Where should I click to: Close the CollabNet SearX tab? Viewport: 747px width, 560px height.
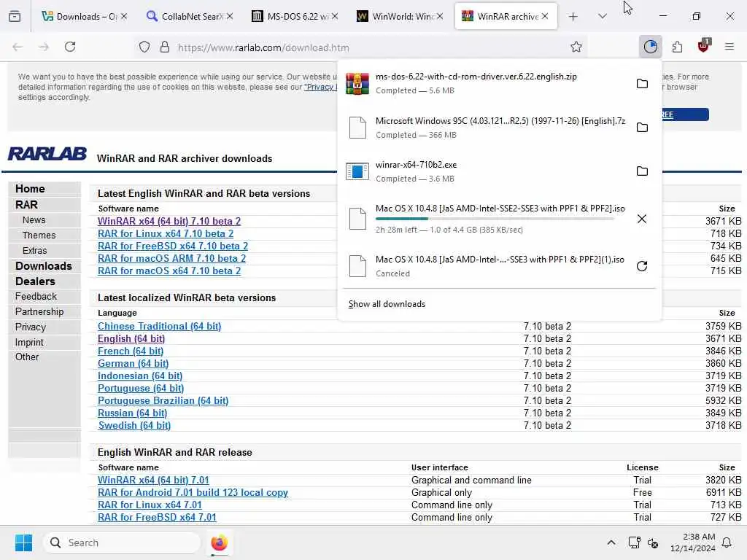point(230,17)
